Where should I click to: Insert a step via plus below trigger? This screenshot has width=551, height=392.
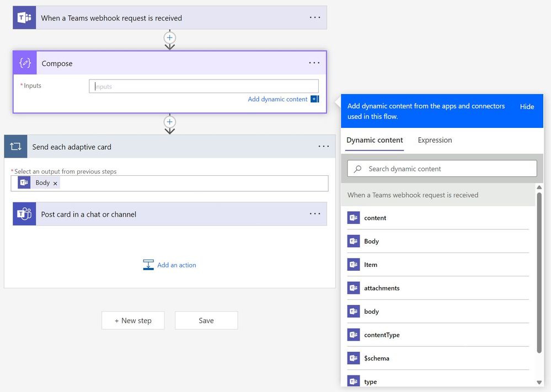(x=170, y=37)
